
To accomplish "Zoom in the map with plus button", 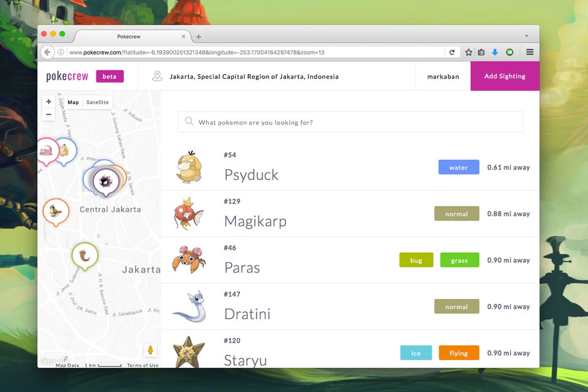I will click(x=48, y=101).
